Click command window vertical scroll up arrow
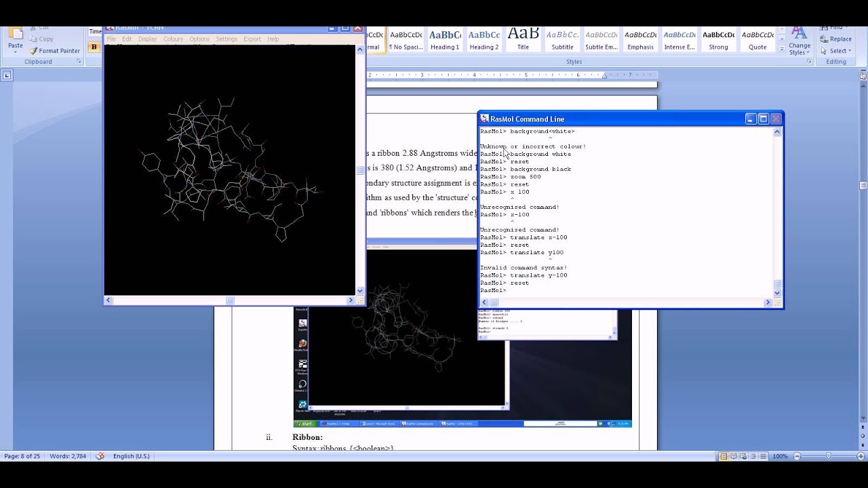868x488 pixels. coord(778,132)
